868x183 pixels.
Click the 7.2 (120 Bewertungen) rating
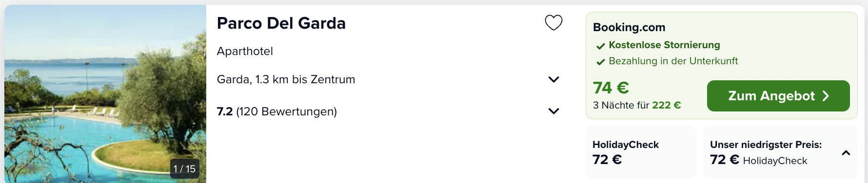click(277, 111)
